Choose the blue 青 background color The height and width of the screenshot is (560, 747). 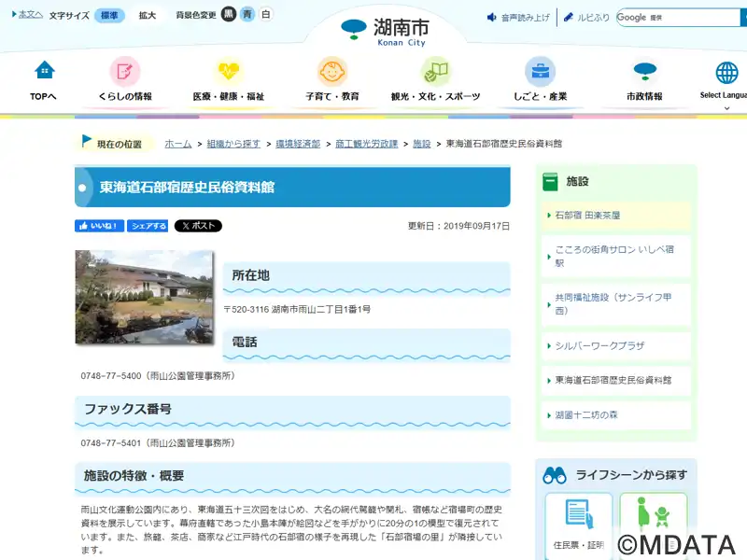247,15
